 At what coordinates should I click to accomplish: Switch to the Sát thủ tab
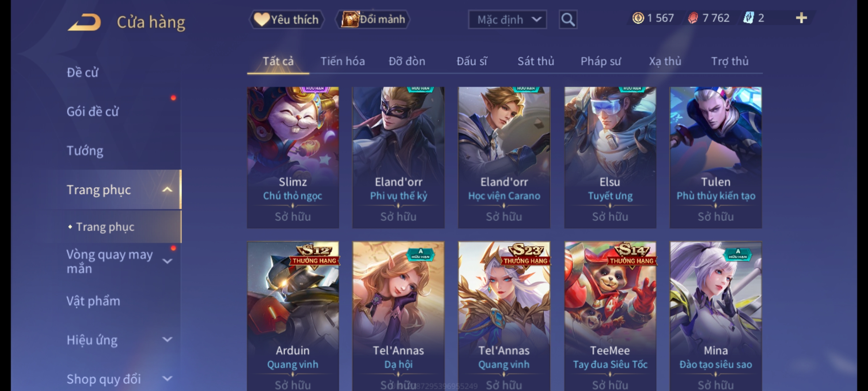[536, 61]
